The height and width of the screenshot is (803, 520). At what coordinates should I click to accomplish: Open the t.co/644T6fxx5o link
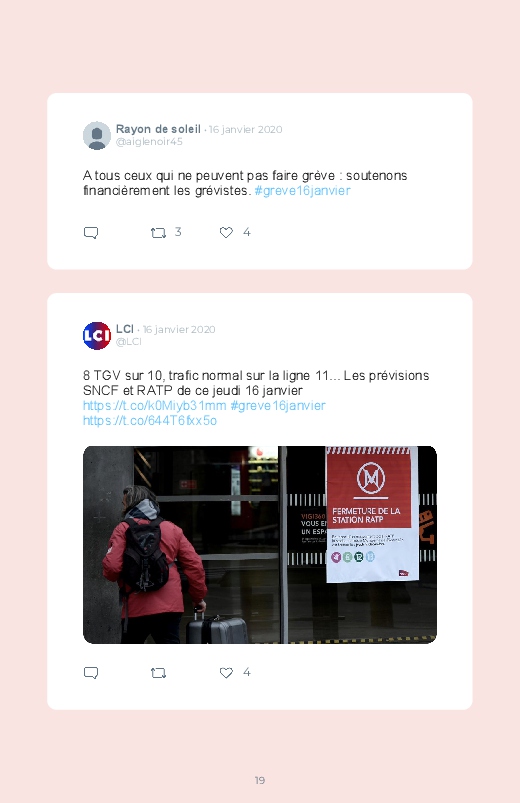pos(150,420)
